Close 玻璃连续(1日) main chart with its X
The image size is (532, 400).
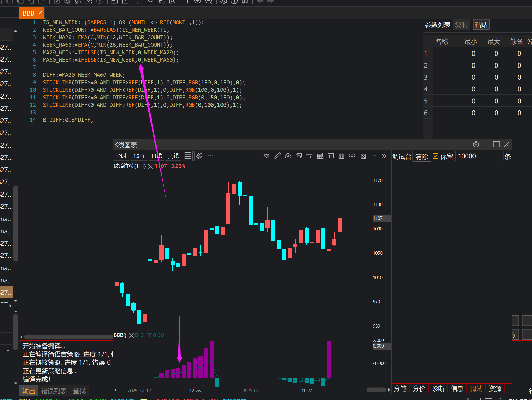151,167
